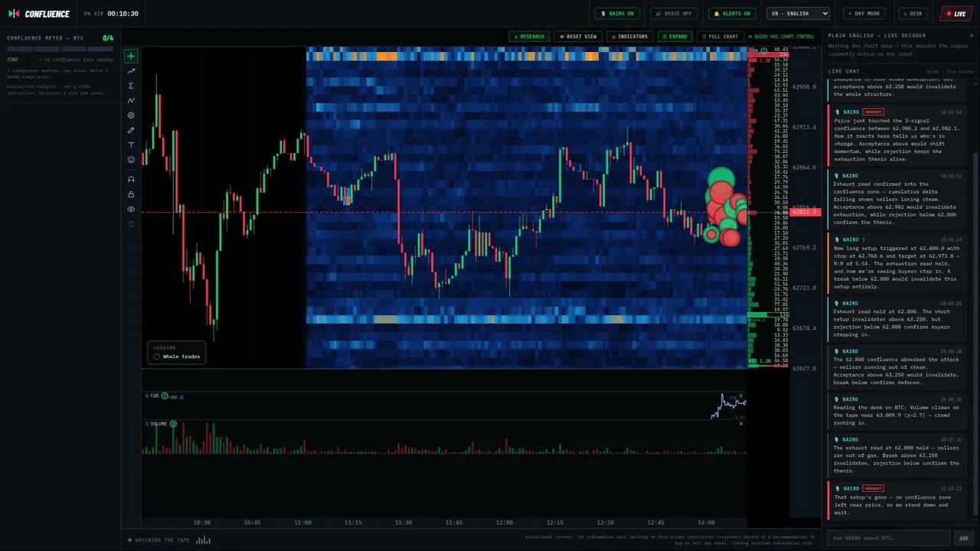Click the VOLUME info circle icon
Screen dimensions: 980x551
[x=173, y=423]
